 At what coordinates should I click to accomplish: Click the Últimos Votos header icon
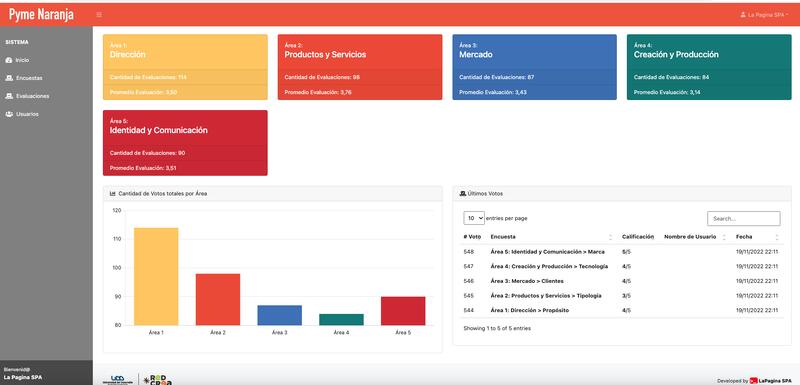click(463, 194)
